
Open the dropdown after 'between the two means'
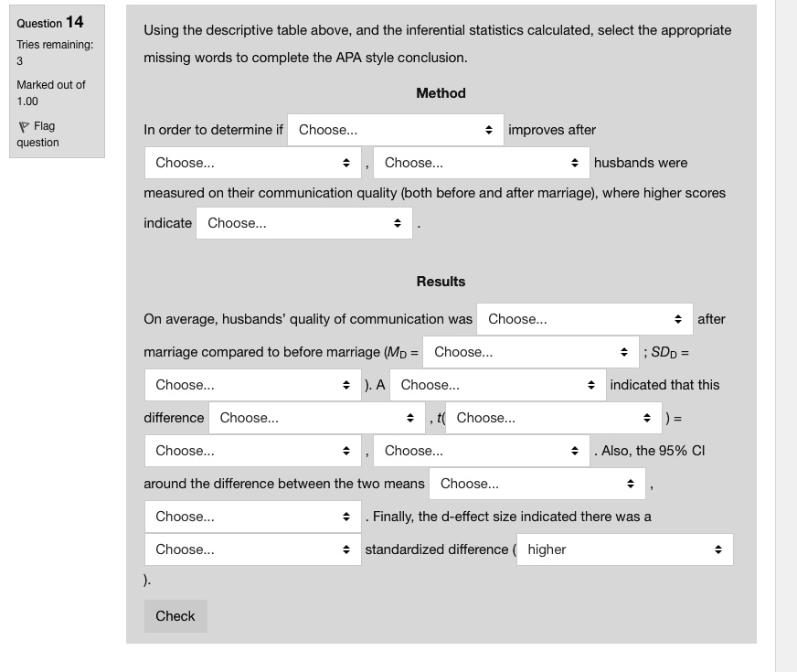click(537, 483)
